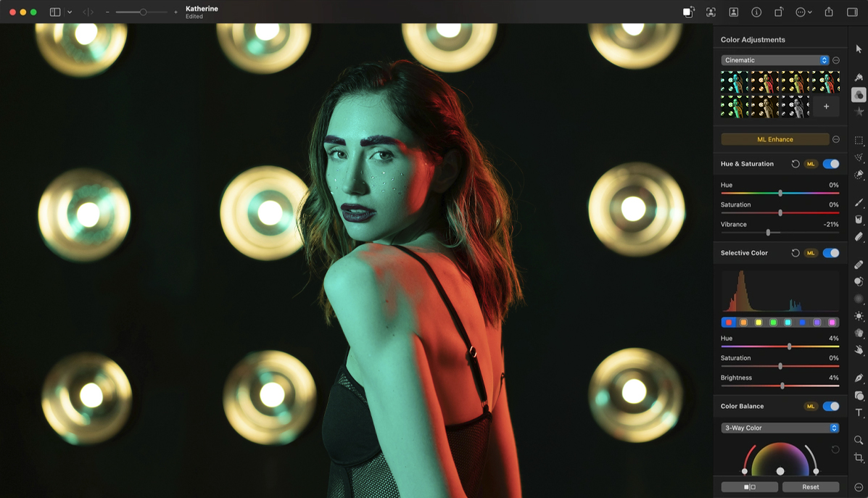Viewport: 868px width, 498px height.
Task: Add a new preset with plus tile
Action: (826, 107)
